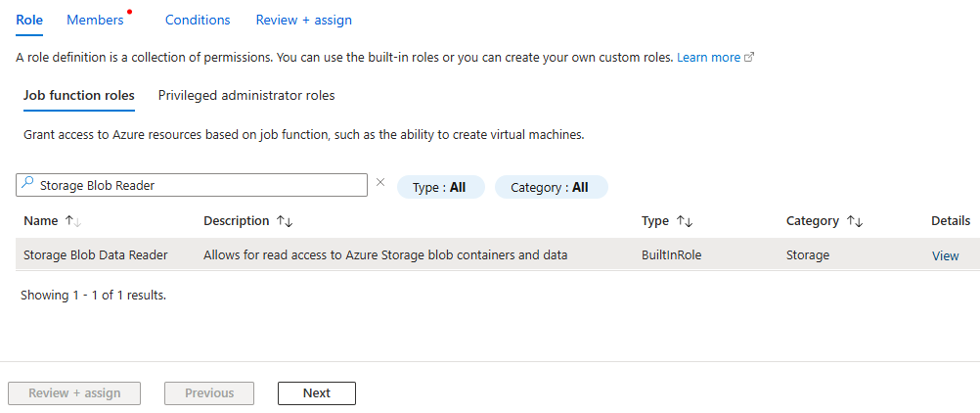
Task: Sort by Name using arrow icon
Action: (x=73, y=221)
